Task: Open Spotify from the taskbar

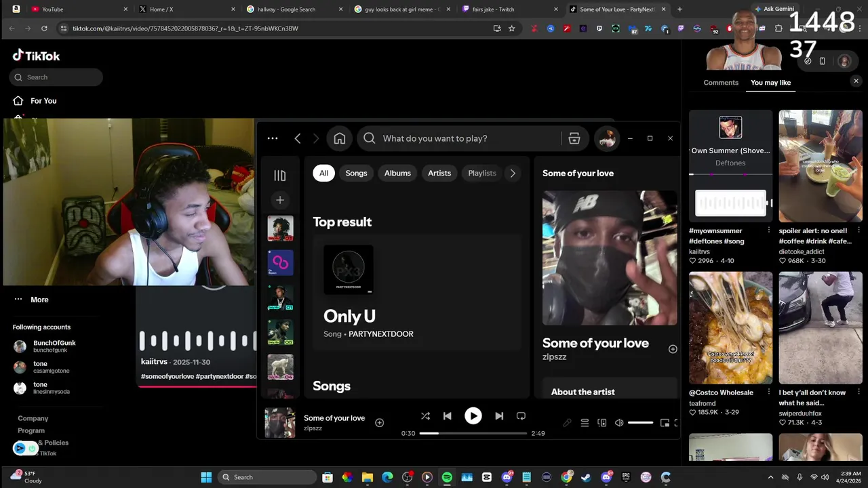Action: [x=447, y=477]
